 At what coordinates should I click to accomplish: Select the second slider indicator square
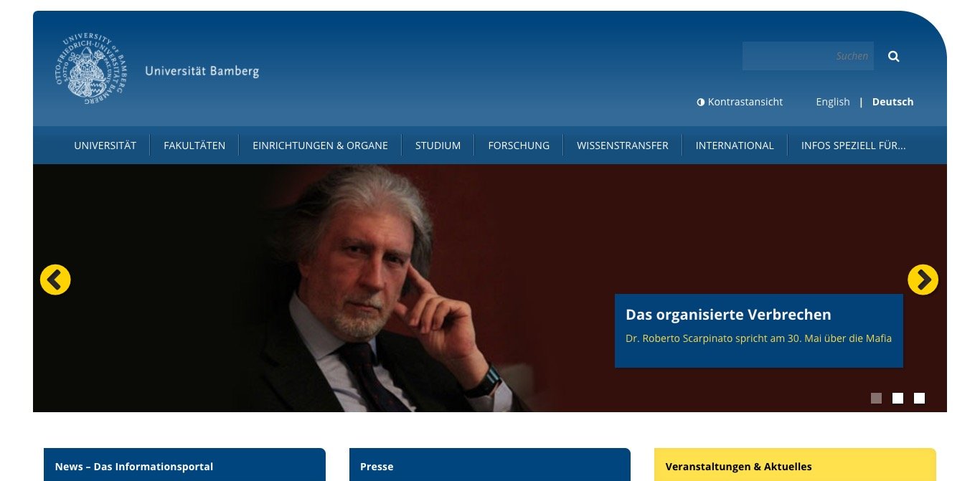coord(897,399)
